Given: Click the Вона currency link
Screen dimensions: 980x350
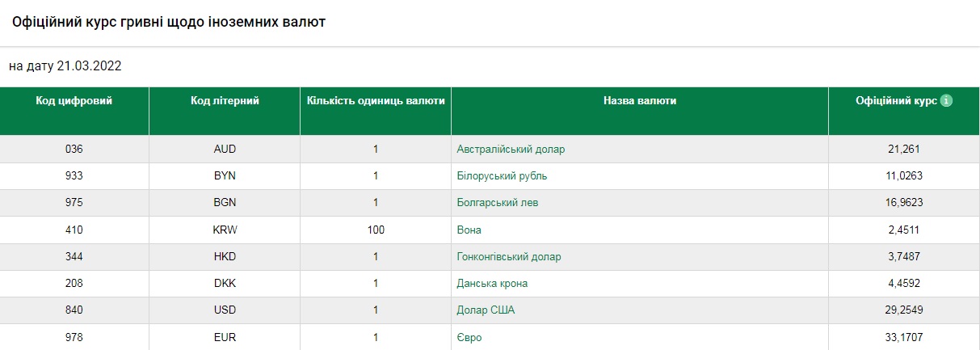Looking at the screenshot, I should coord(469,230).
